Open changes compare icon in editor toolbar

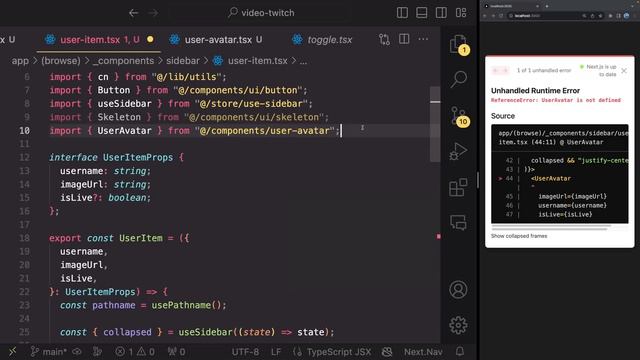[384, 39]
